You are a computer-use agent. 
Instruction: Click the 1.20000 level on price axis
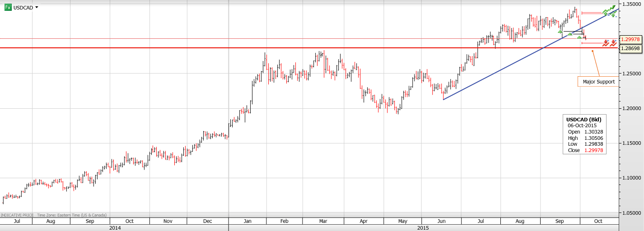631,108
